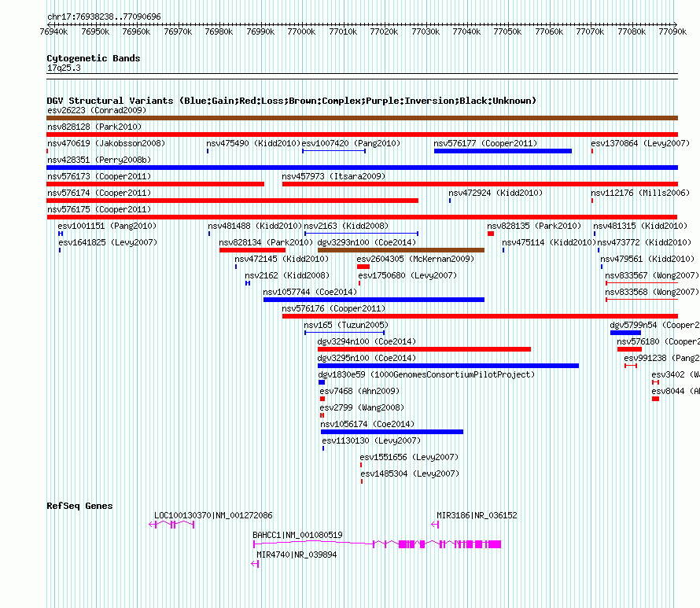Click the esv2604305 (McKernan2009) red bar
The height and width of the screenshot is (608, 700).
coord(363,267)
